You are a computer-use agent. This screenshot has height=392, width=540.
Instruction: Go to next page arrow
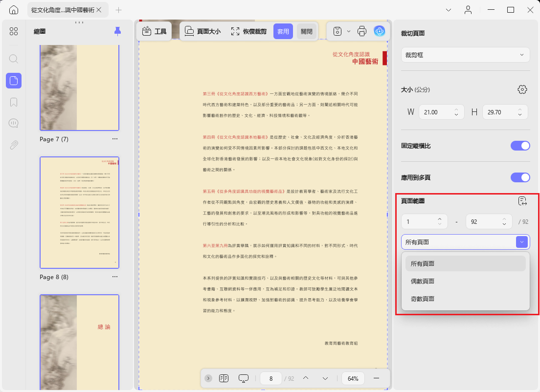325,378
